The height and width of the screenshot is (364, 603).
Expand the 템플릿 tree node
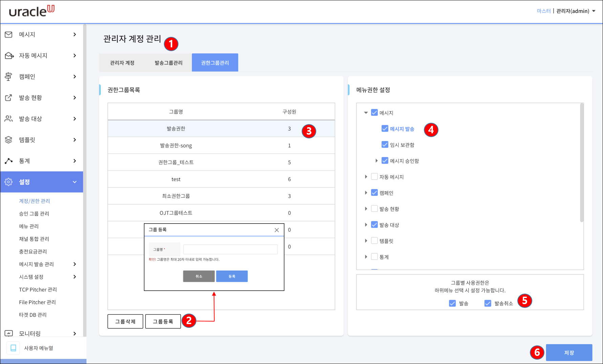[x=366, y=241]
